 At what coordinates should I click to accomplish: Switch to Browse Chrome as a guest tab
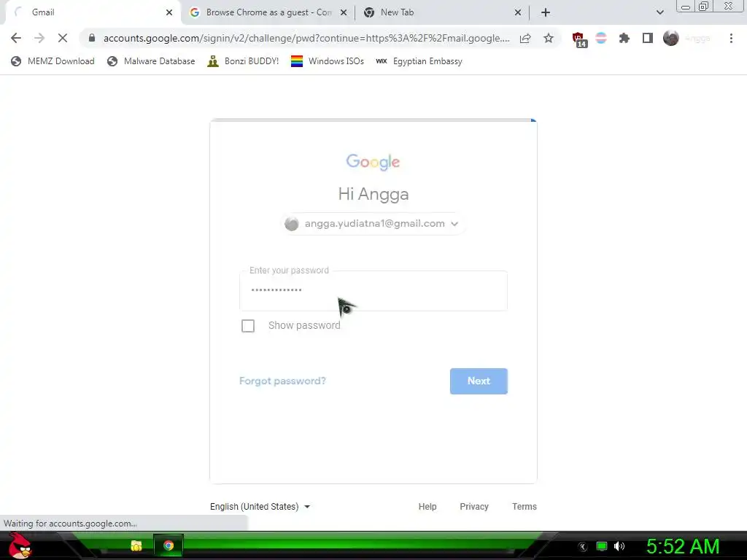(x=267, y=12)
